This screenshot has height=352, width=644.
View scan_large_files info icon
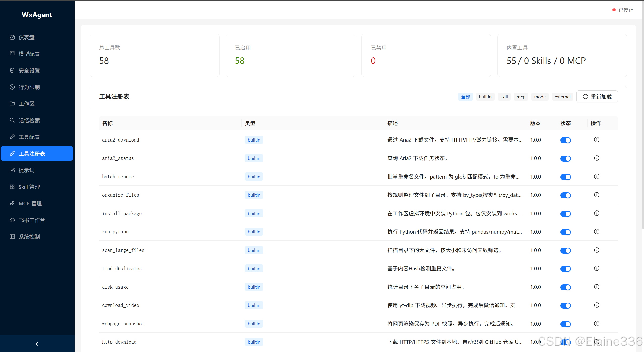click(597, 250)
